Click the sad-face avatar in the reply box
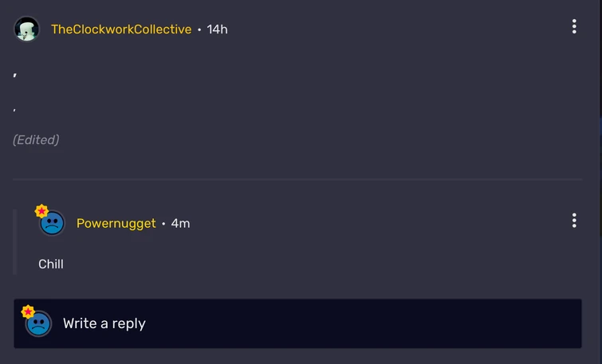This screenshot has width=602, height=364. click(39, 324)
